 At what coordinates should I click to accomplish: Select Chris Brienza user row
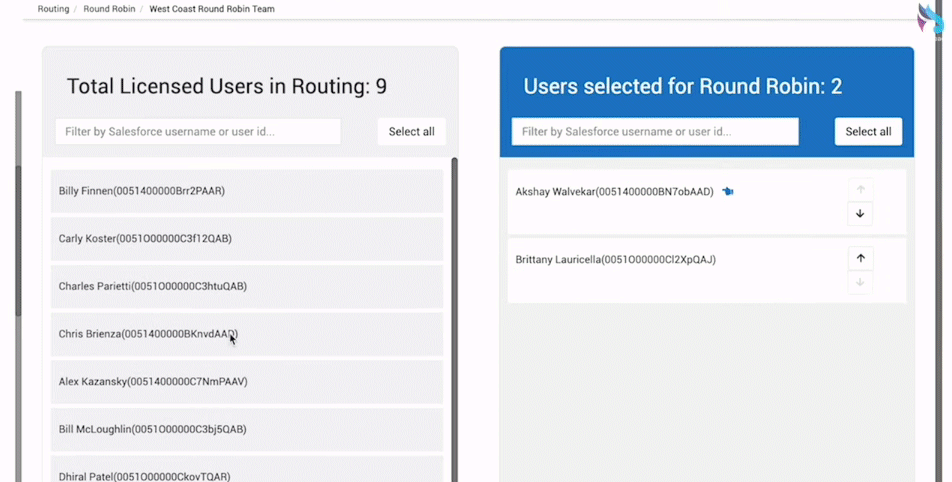(247, 334)
